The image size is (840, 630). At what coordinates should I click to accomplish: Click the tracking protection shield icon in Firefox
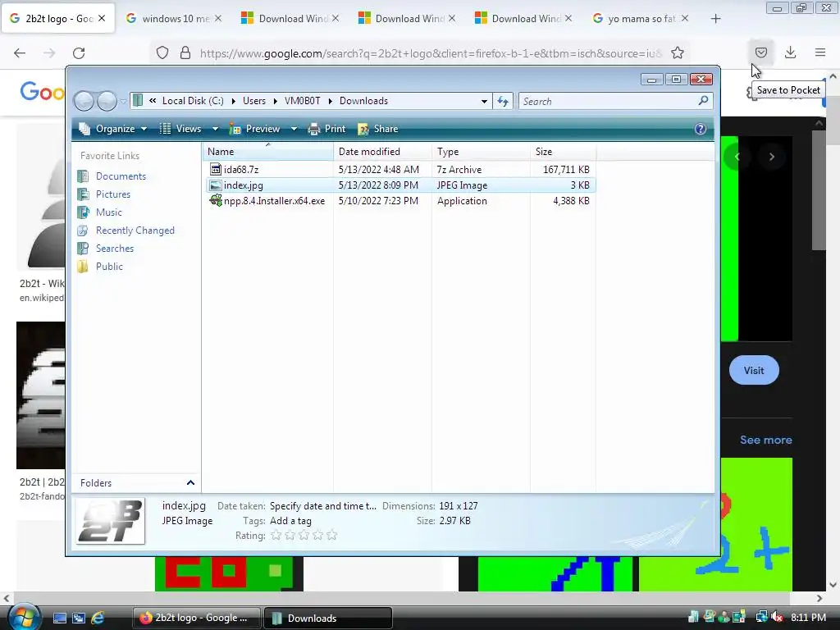click(162, 52)
